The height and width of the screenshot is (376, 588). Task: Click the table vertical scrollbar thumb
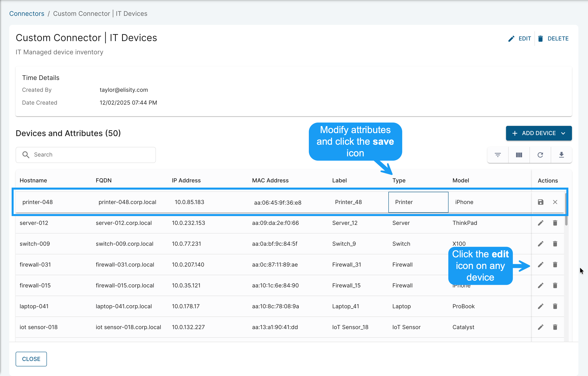tap(566, 209)
